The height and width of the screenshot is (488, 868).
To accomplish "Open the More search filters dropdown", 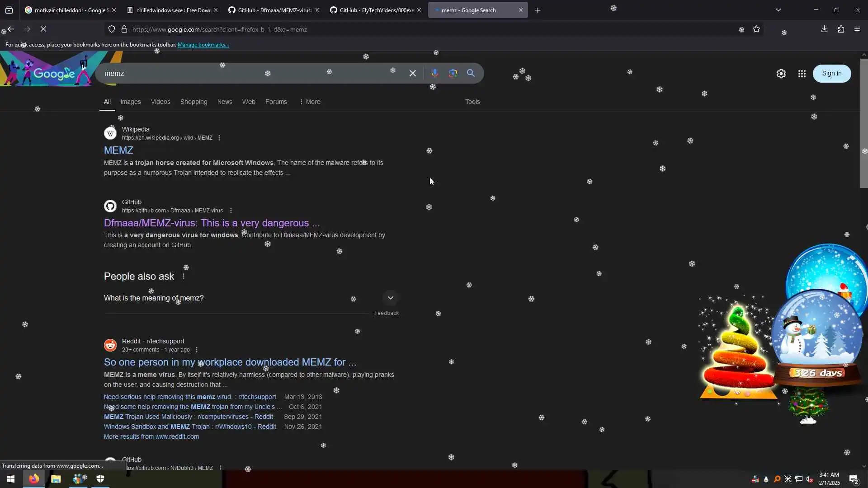I will 310,102.
